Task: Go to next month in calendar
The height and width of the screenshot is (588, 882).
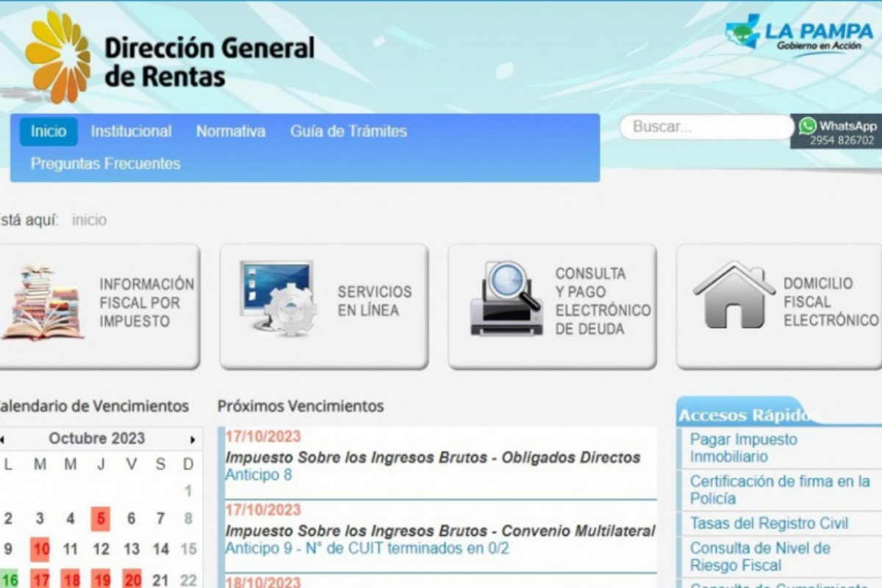Action: tap(193, 440)
